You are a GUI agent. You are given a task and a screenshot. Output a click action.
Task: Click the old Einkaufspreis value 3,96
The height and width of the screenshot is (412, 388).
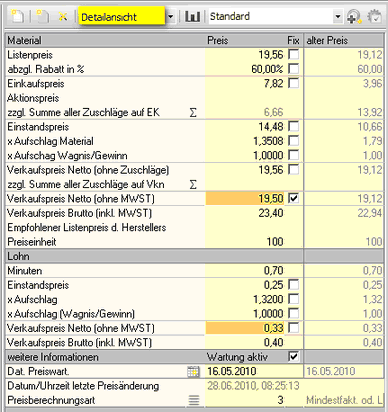[372, 83]
